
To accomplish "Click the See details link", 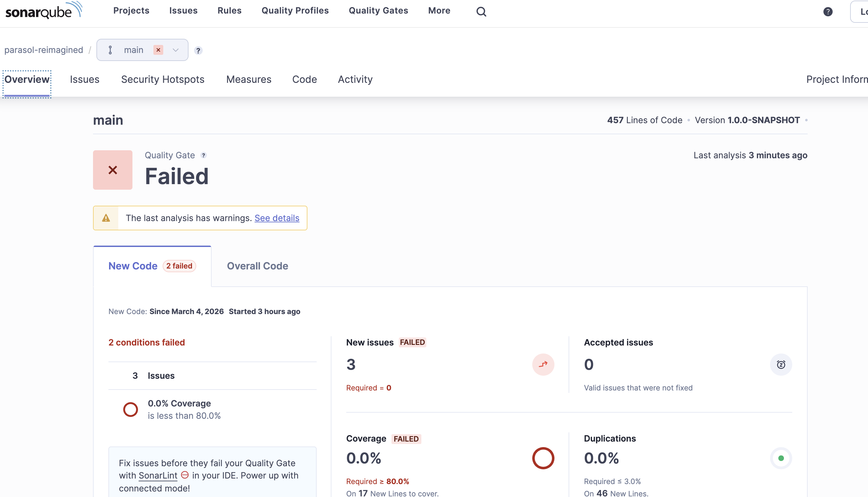I will click(277, 218).
